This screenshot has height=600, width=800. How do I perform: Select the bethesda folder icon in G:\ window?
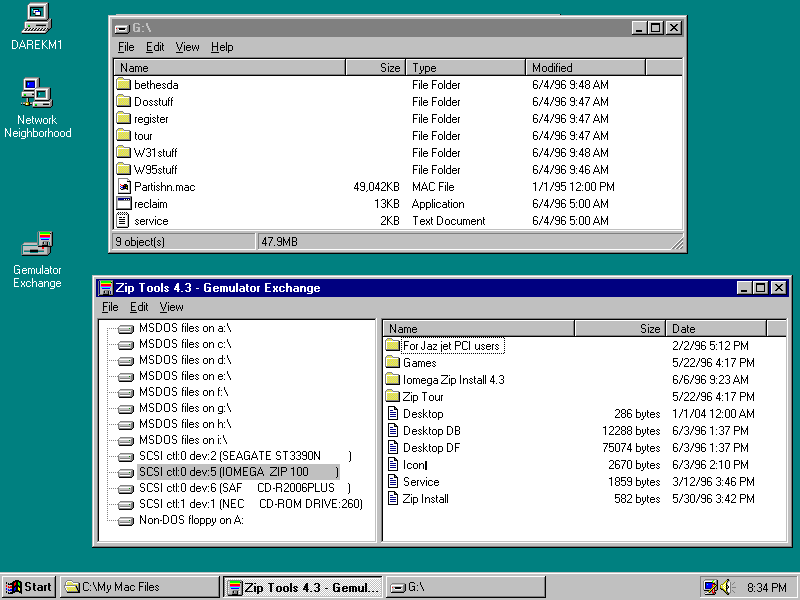(x=123, y=84)
